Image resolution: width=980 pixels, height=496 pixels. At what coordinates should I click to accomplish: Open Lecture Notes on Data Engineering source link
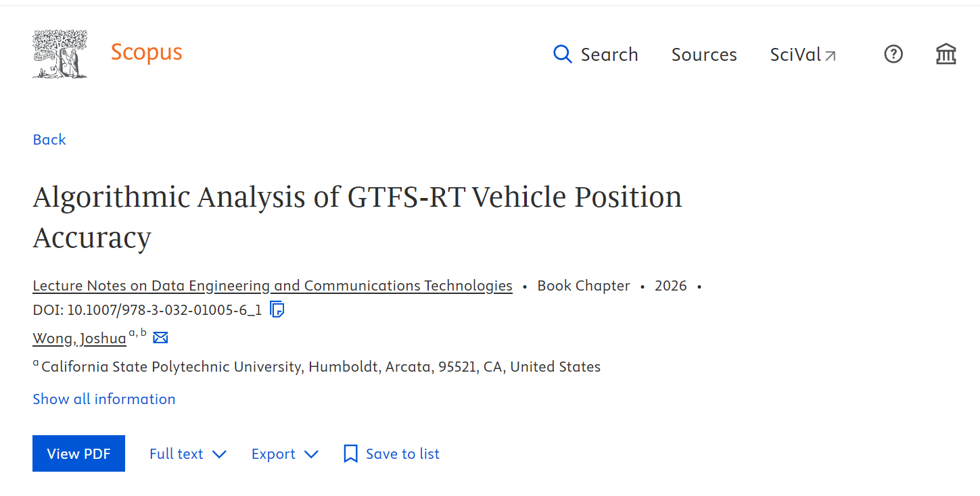272,286
